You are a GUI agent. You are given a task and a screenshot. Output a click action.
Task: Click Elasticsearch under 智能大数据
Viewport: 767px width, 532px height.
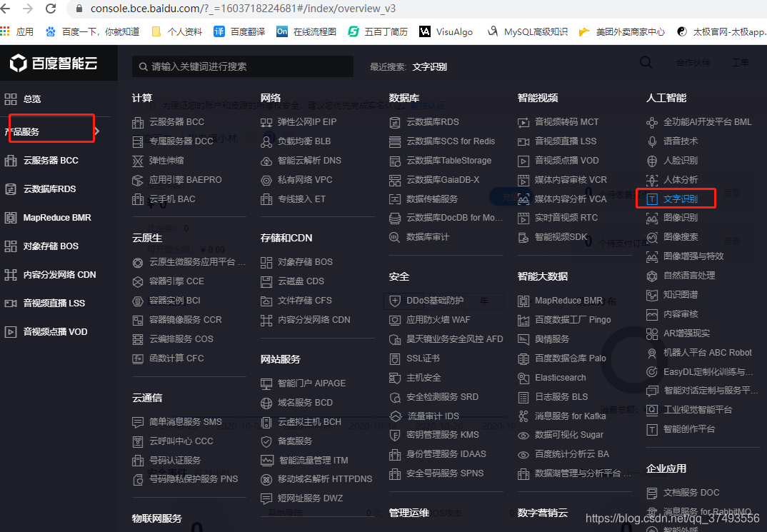click(560, 378)
